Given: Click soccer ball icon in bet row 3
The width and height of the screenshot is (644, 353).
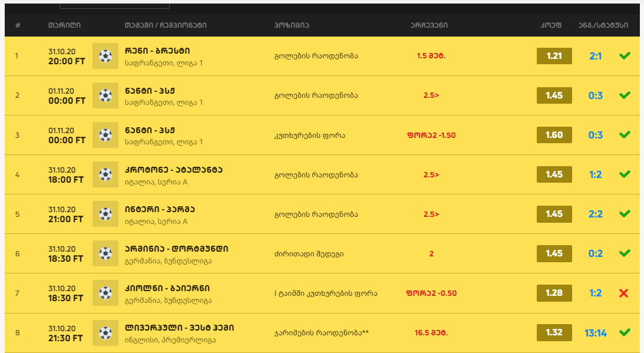Looking at the screenshot, I should pyautogui.click(x=105, y=135).
